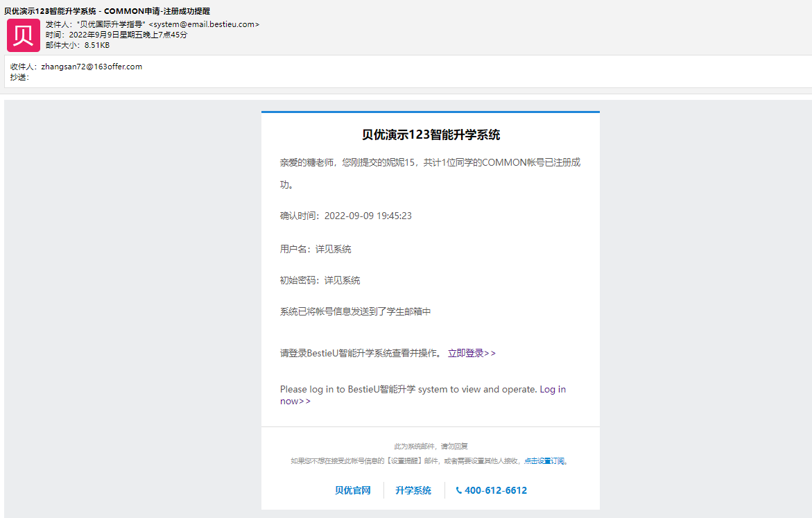Screen dimensions: 812x518
Task: Click the 抄送 CC field
Action: coord(19,77)
